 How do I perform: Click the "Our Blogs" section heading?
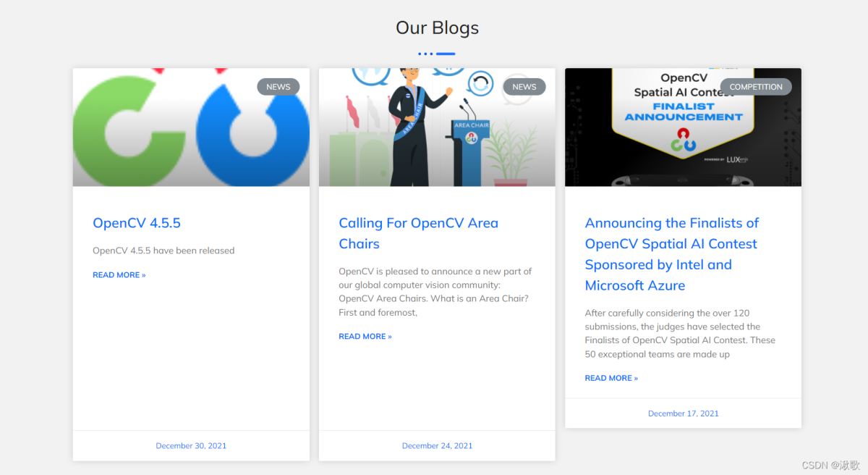tap(437, 28)
